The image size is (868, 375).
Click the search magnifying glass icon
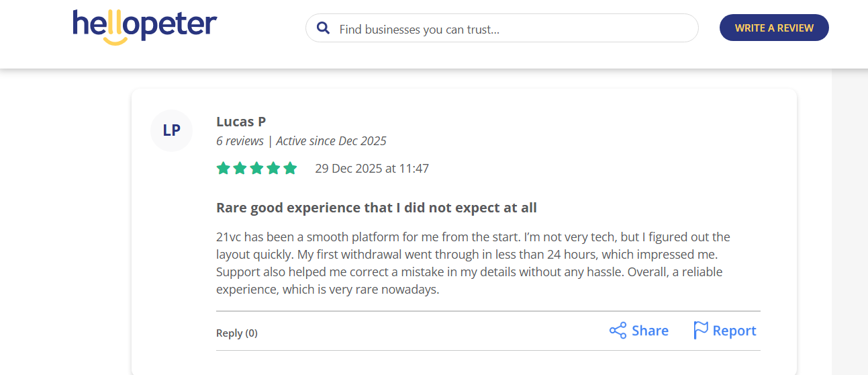323,28
